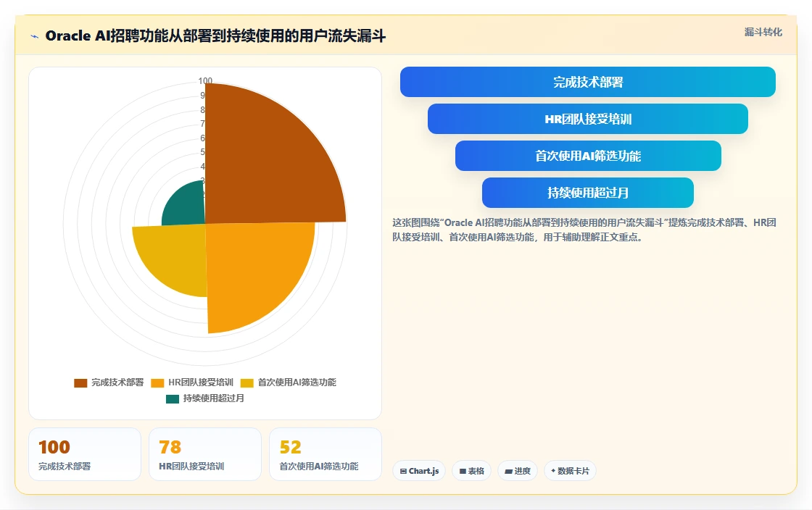
Task: Toggle 持续使用超过月 legend swatch
Action: (x=173, y=398)
